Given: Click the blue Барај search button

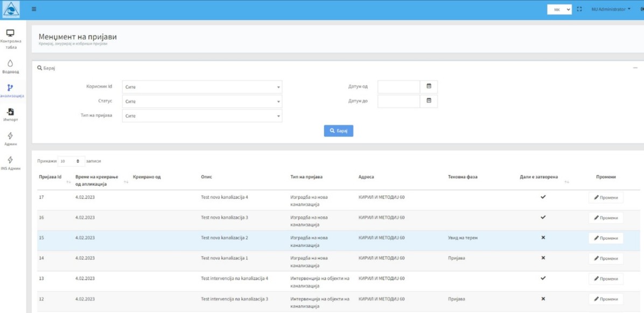Looking at the screenshot, I should click(339, 131).
